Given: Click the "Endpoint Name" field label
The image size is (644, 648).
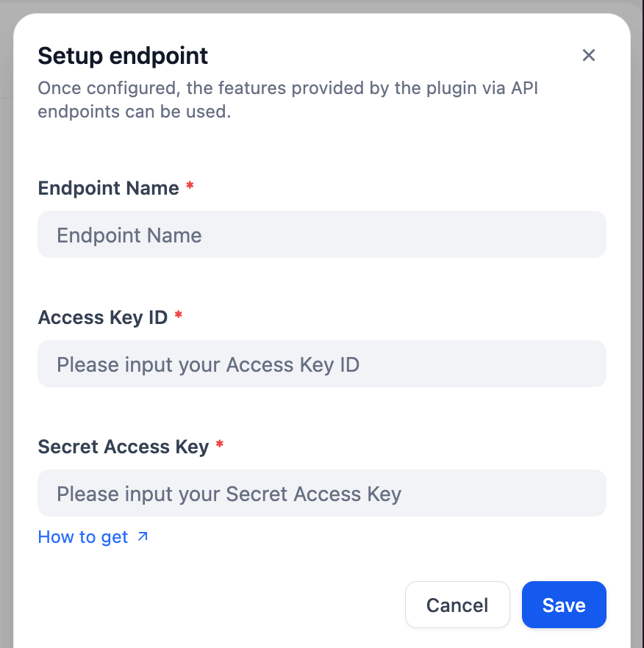Looking at the screenshot, I should pos(108,188).
